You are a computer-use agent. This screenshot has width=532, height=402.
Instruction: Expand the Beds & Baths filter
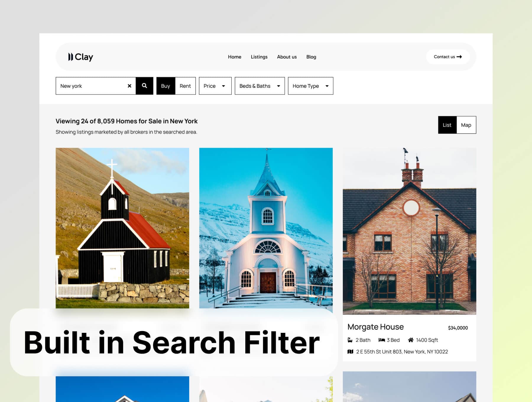tap(259, 86)
